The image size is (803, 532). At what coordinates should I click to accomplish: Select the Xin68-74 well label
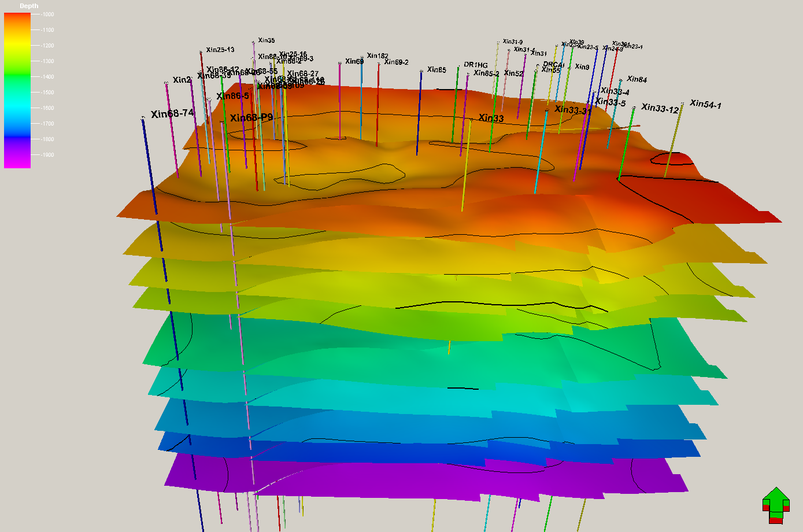pyautogui.click(x=172, y=113)
